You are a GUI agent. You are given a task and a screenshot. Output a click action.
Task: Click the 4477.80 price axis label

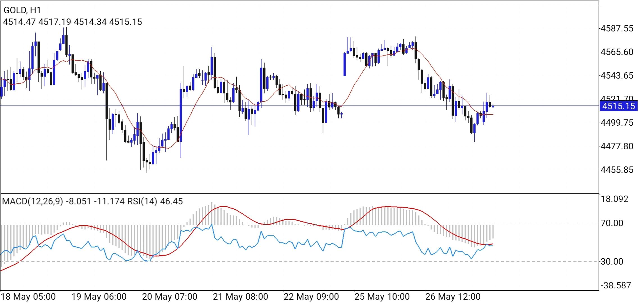pos(617,146)
